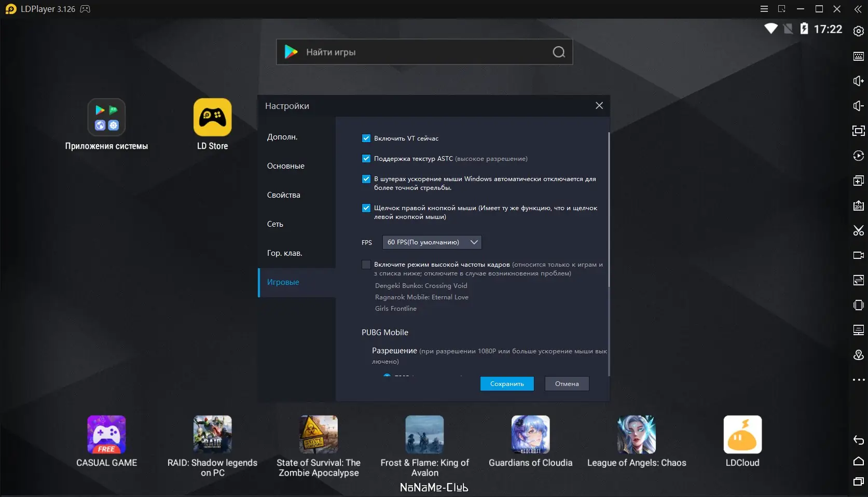Decrease volume using sidebar speaker minus icon
The width and height of the screenshot is (868, 497).
click(859, 106)
